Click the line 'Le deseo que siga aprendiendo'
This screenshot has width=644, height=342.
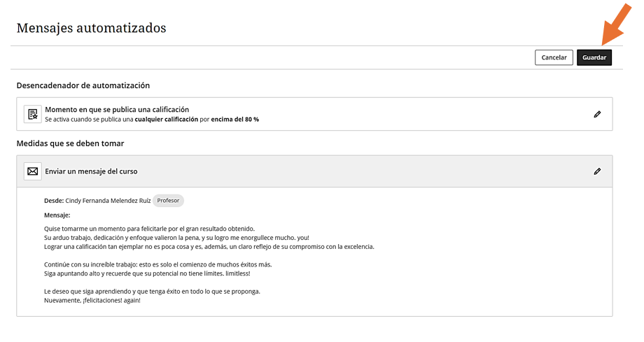pyautogui.click(x=152, y=291)
